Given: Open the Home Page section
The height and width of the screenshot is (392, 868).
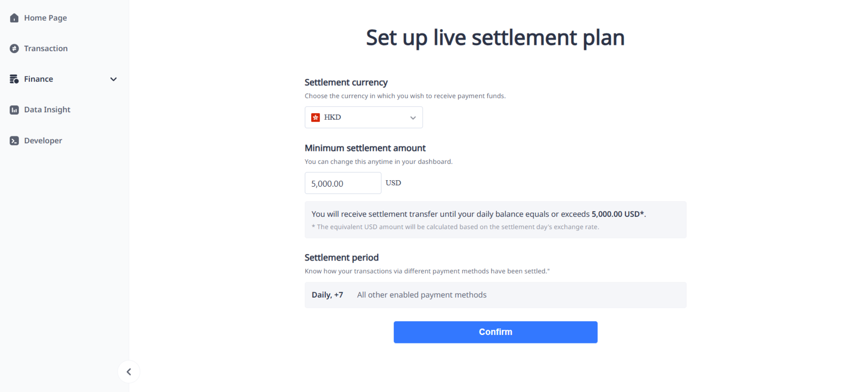Looking at the screenshot, I should coord(45,17).
